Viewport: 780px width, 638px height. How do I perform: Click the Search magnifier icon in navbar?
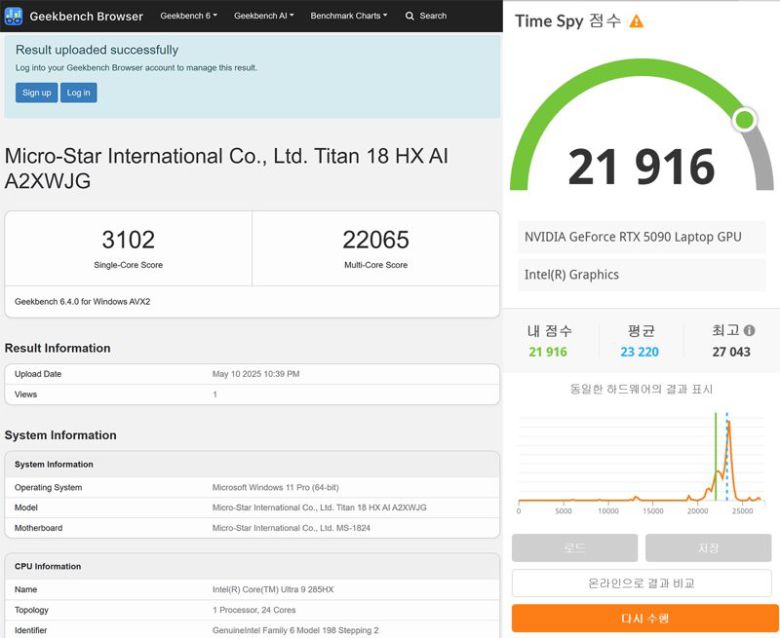coord(410,16)
